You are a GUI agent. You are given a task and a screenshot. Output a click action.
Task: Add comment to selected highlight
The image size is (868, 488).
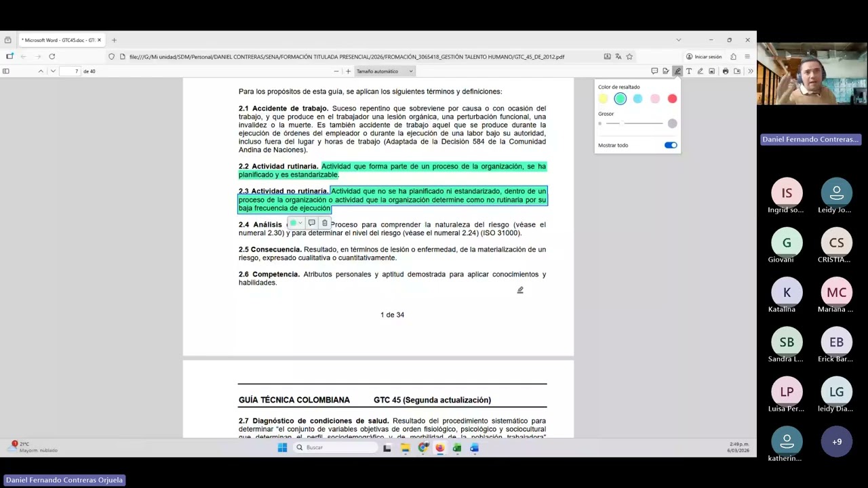[311, 223]
